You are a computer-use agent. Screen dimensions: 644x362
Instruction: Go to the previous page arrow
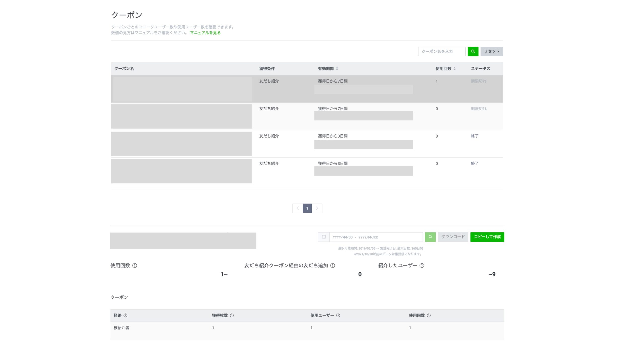tap(298, 208)
